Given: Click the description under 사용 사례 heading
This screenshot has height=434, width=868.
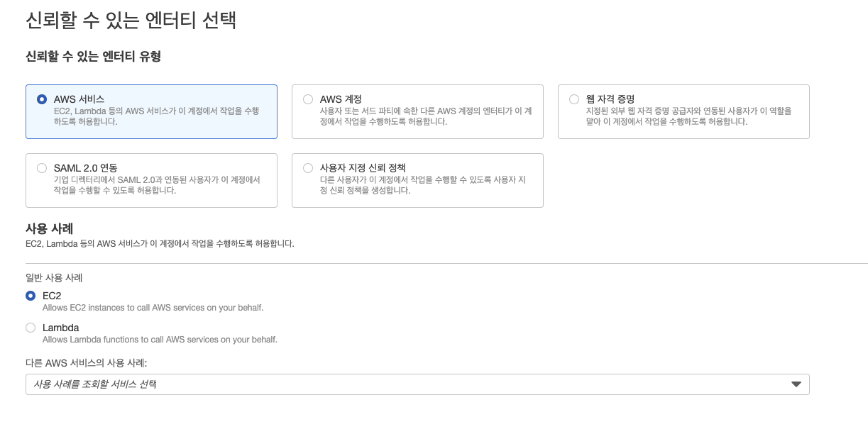Looking at the screenshot, I should coord(160,243).
